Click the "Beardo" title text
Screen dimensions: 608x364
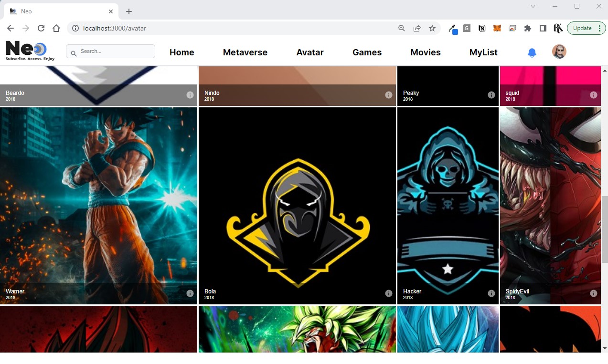coord(15,93)
